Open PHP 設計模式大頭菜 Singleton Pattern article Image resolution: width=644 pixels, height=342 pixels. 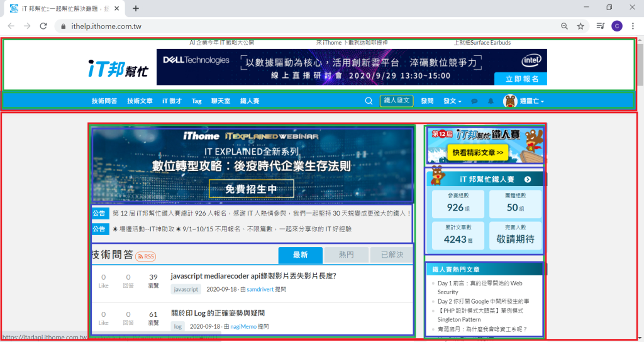(480, 315)
